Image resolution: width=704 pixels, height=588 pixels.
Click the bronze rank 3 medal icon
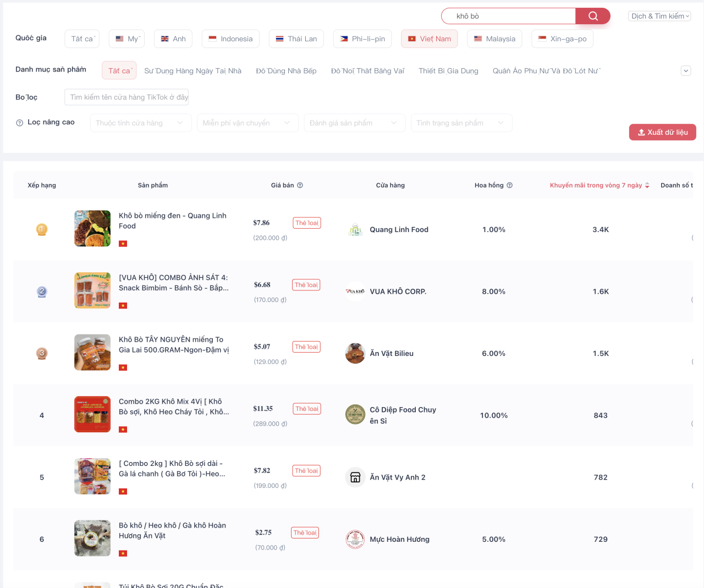pos(42,353)
